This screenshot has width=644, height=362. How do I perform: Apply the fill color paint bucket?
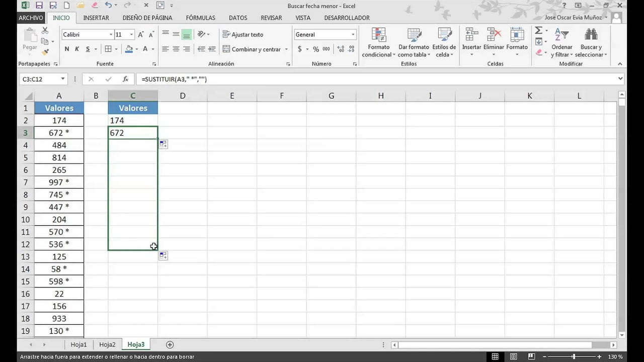pos(129,49)
